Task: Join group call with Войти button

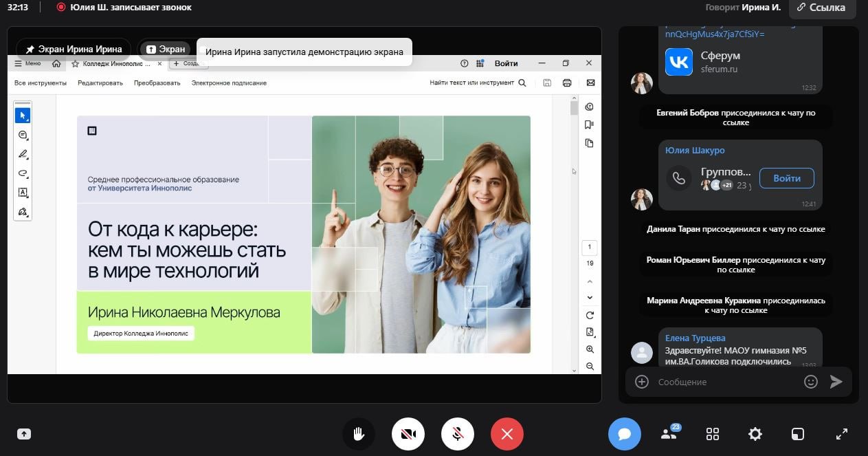Action: coord(787,178)
